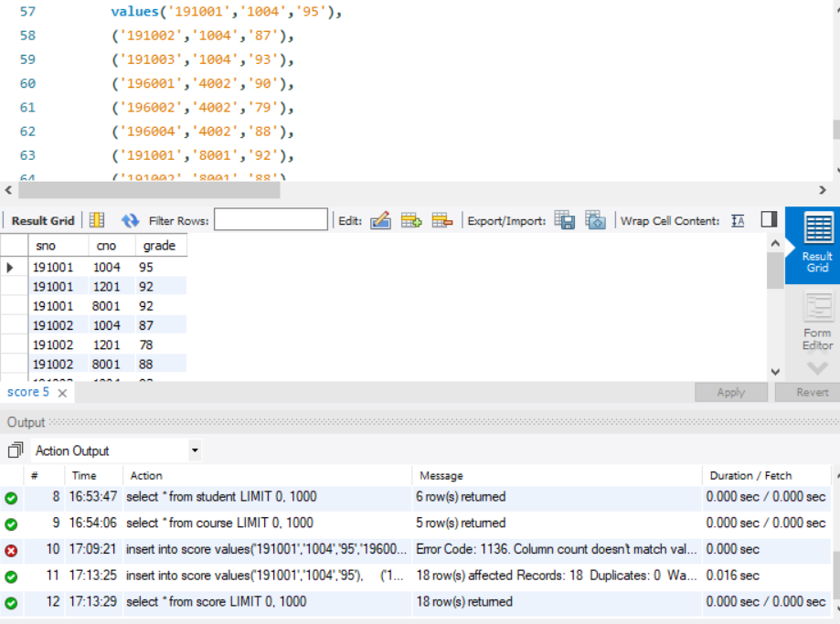This screenshot has height=624, width=840.
Task: Click the Result Grid label in toolbar
Action: point(43,221)
